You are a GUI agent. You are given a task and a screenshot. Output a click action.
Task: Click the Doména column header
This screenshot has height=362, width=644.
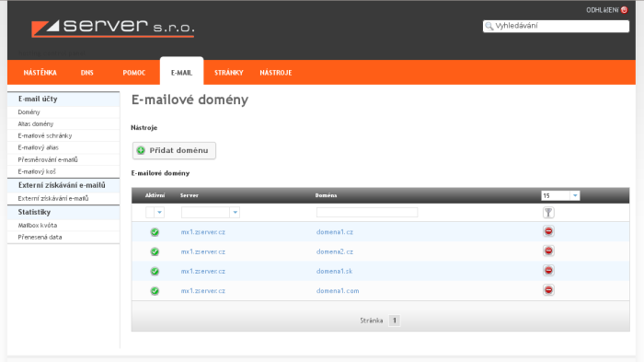coord(326,196)
